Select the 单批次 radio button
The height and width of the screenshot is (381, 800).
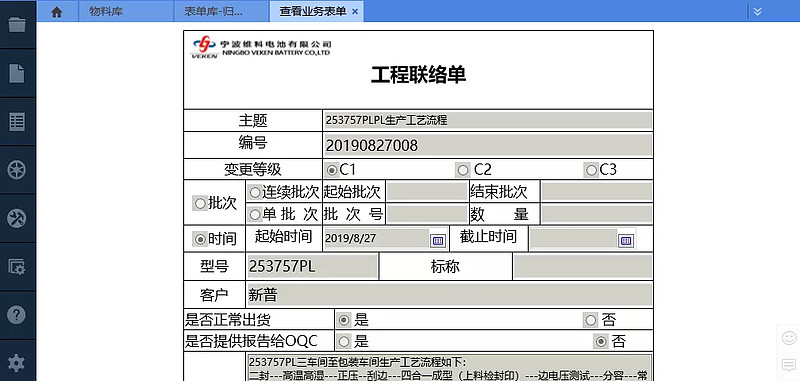click(x=255, y=214)
